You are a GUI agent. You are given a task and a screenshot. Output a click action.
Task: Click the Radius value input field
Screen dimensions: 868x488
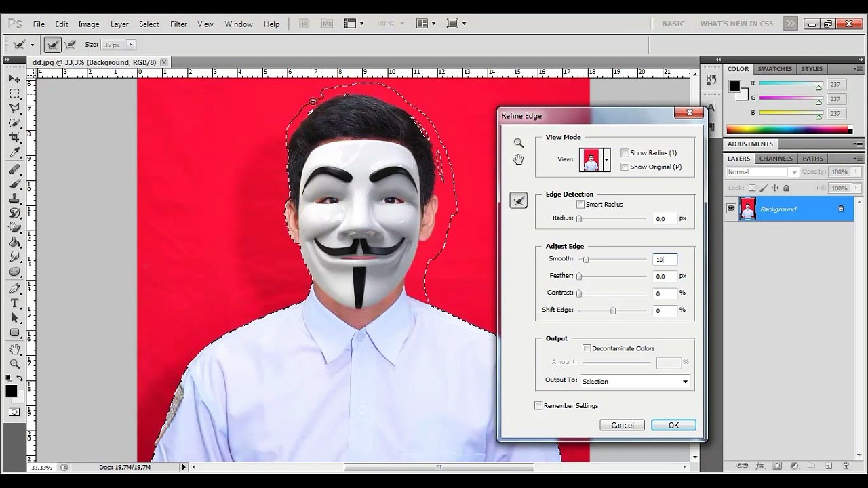[x=665, y=218]
